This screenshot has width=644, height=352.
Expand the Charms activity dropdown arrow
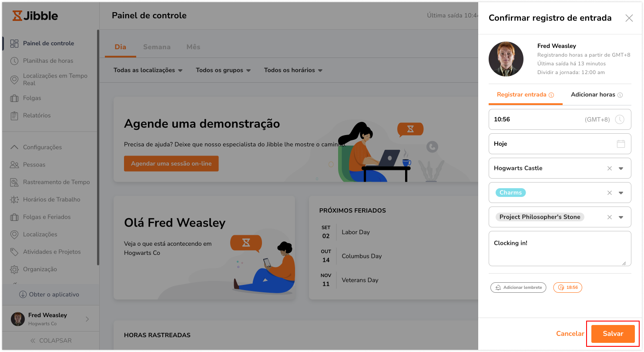click(621, 193)
